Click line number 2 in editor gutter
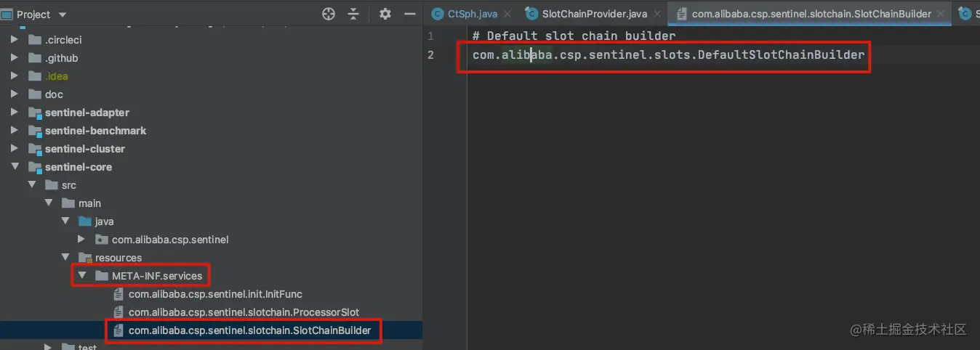 pos(431,54)
